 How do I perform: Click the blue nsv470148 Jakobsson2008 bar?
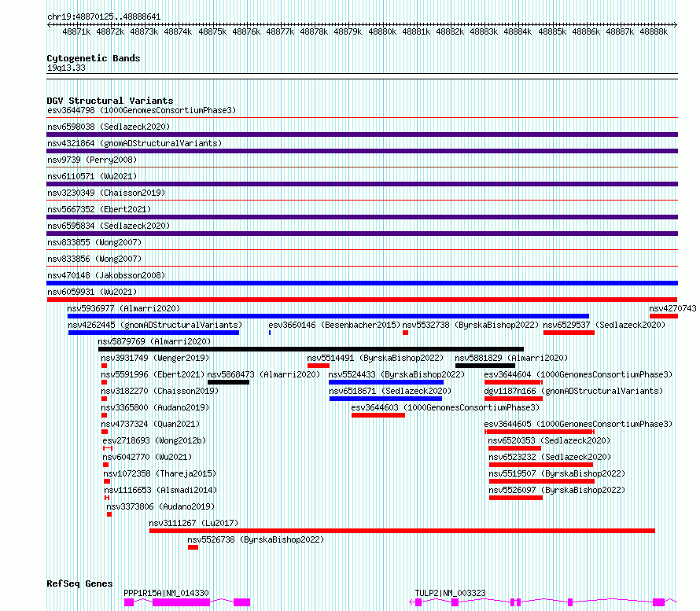362,283
